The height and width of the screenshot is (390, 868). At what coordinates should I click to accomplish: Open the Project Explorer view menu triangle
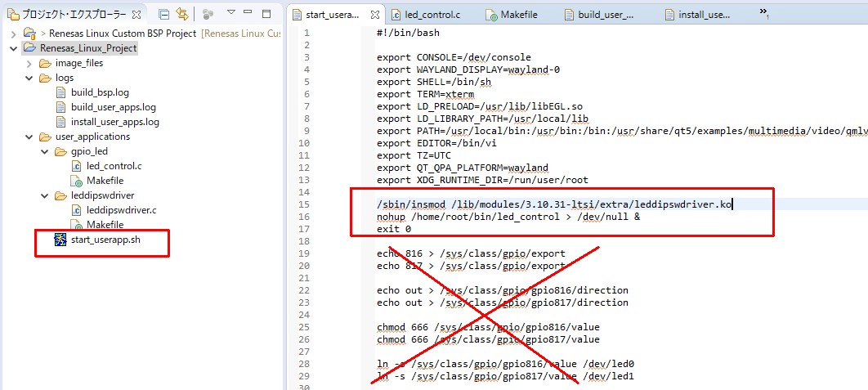tap(231, 14)
